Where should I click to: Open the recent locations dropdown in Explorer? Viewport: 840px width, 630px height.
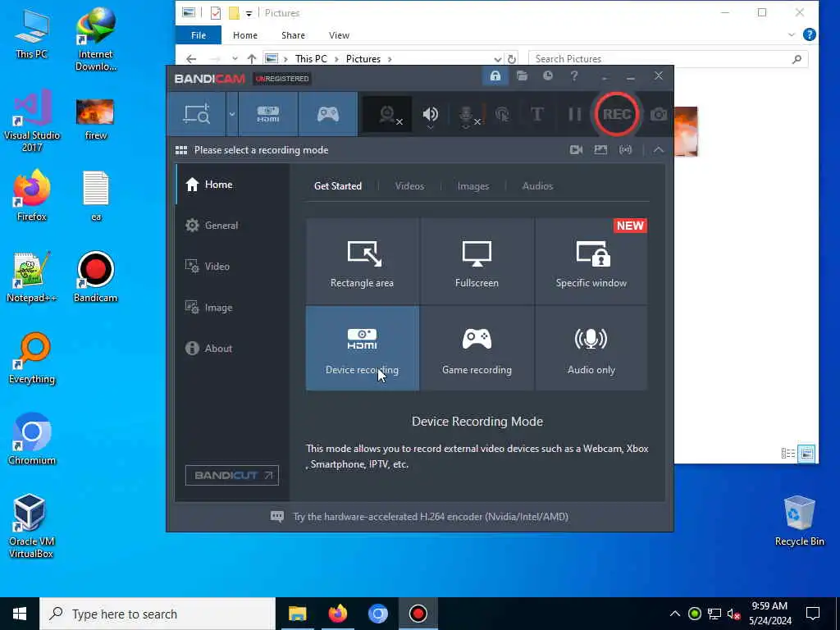235,59
